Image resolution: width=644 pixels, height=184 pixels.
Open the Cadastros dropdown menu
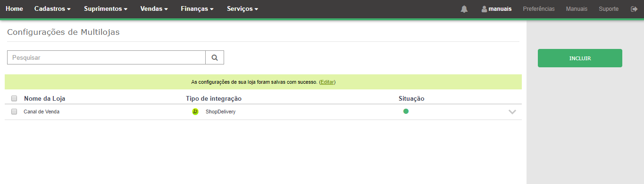coord(53,9)
